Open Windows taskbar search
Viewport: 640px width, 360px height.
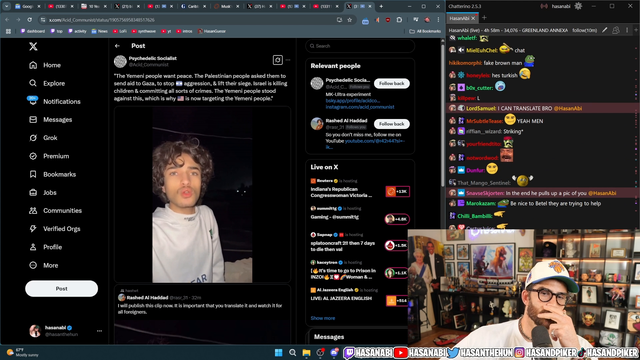coord(293,353)
